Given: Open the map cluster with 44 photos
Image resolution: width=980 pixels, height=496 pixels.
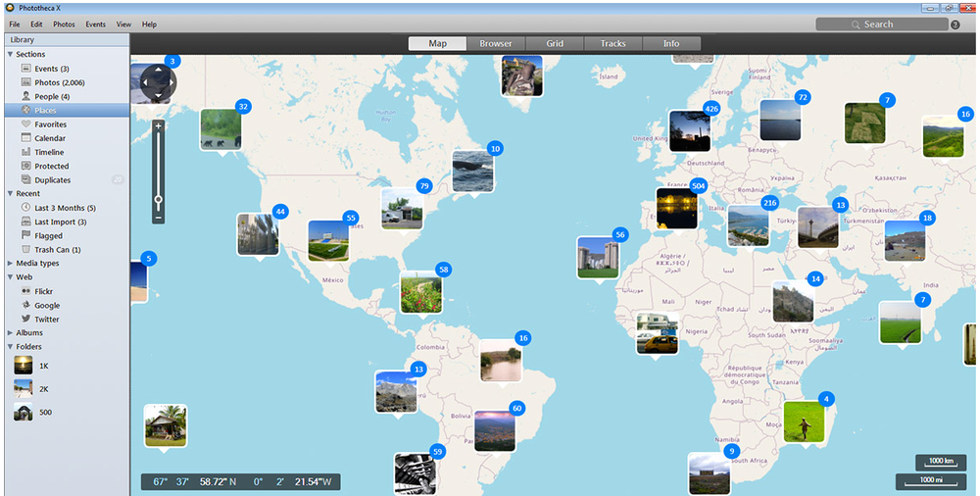Looking at the screenshot, I should click(258, 234).
